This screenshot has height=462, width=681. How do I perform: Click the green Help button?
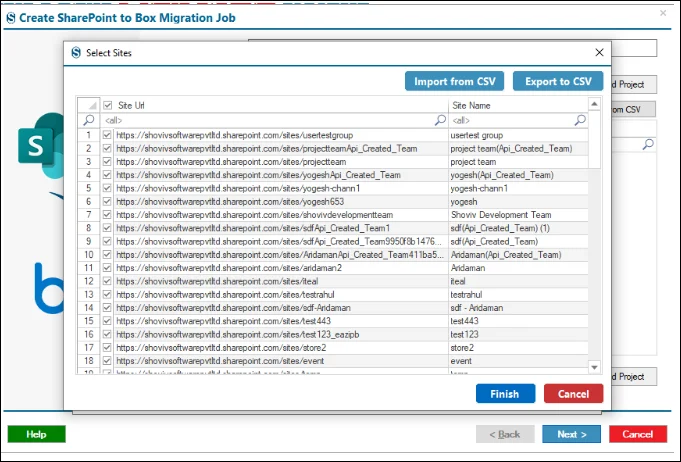tap(36, 434)
